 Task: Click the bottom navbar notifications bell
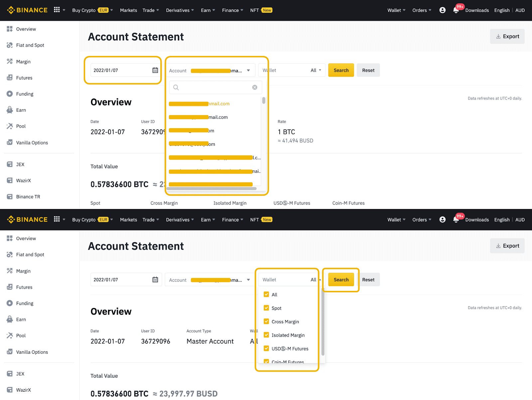point(456,220)
